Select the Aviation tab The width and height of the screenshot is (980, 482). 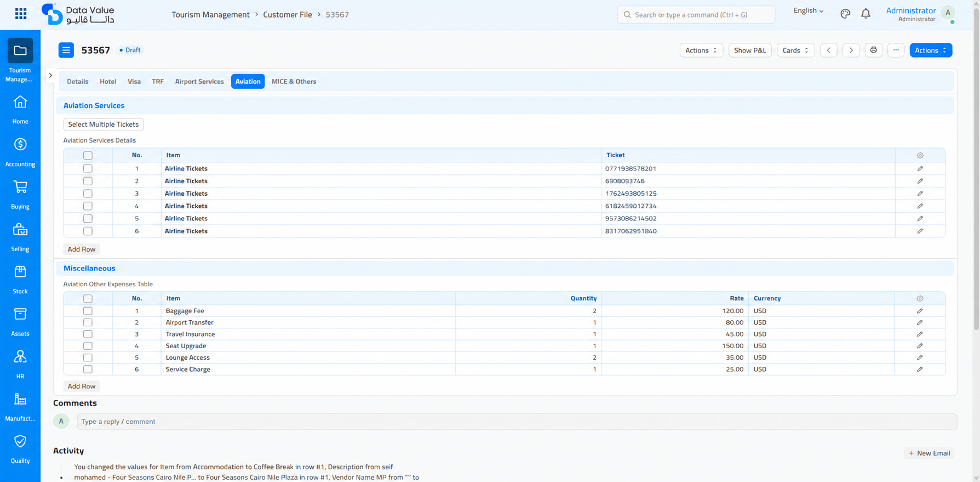[248, 81]
